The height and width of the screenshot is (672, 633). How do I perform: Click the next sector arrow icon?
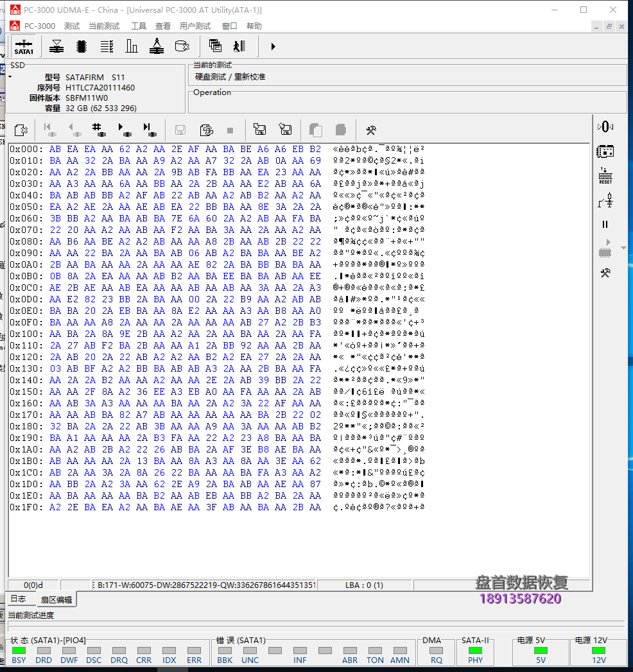pos(124,130)
